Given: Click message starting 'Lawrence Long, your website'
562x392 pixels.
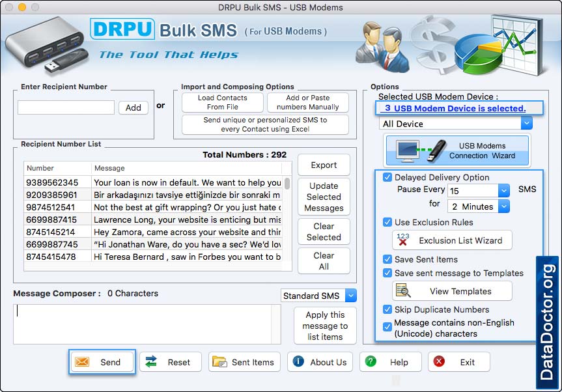Looking at the screenshot, I should click(x=187, y=219).
